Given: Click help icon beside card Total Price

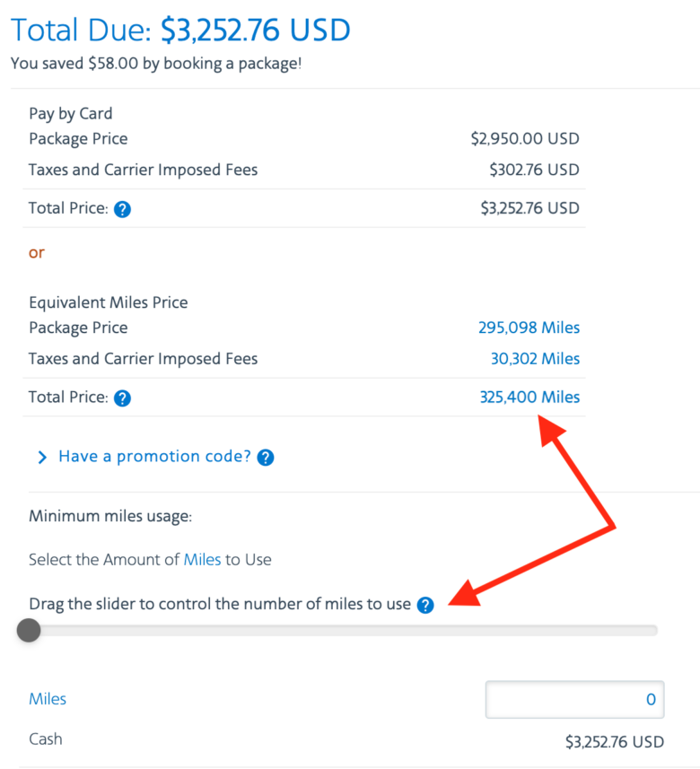Looking at the screenshot, I should point(123,209).
